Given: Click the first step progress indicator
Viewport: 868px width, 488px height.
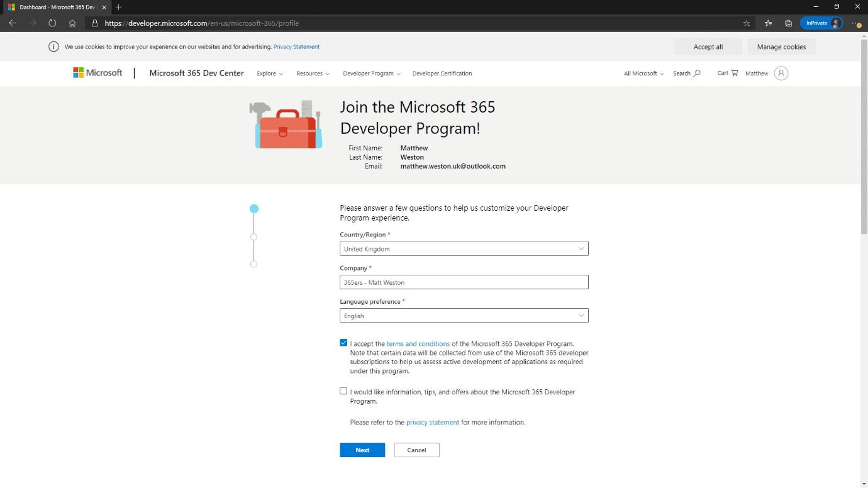Looking at the screenshot, I should pos(254,209).
